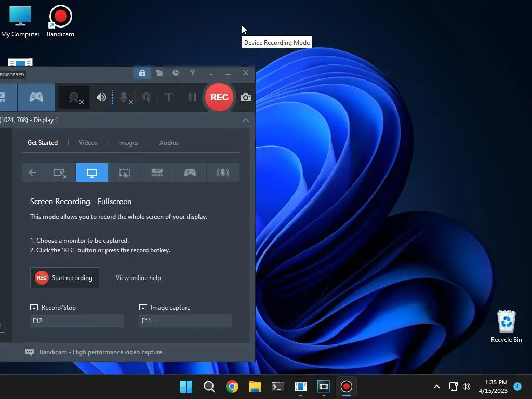Select Game Recording Mode in top toolbar
532x399 pixels.
coord(36,97)
